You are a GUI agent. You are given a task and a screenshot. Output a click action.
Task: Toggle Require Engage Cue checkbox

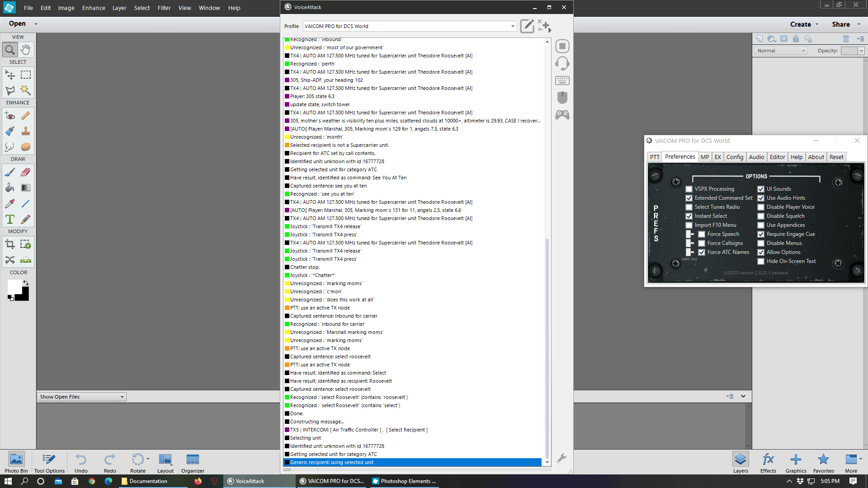[x=761, y=234]
